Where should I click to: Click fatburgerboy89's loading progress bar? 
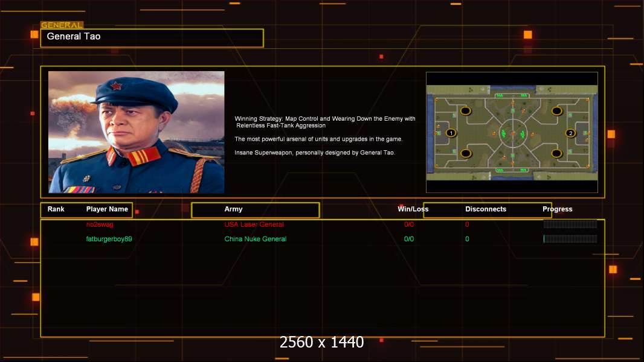pyautogui.click(x=570, y=238)
